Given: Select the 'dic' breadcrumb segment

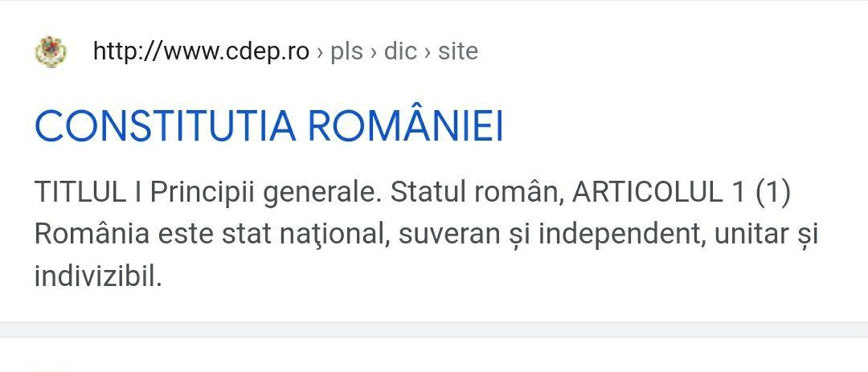Looking at the screenshot, I should click(400, 51).
